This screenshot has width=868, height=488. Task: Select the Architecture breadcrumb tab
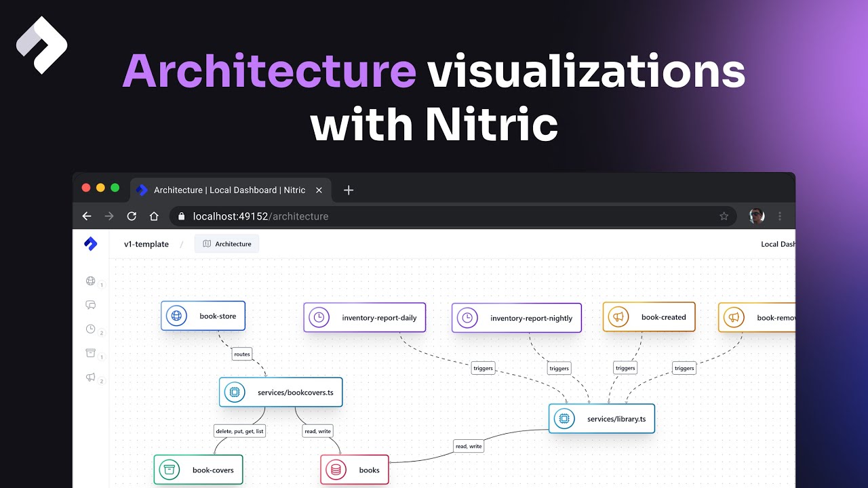(227, 244)
